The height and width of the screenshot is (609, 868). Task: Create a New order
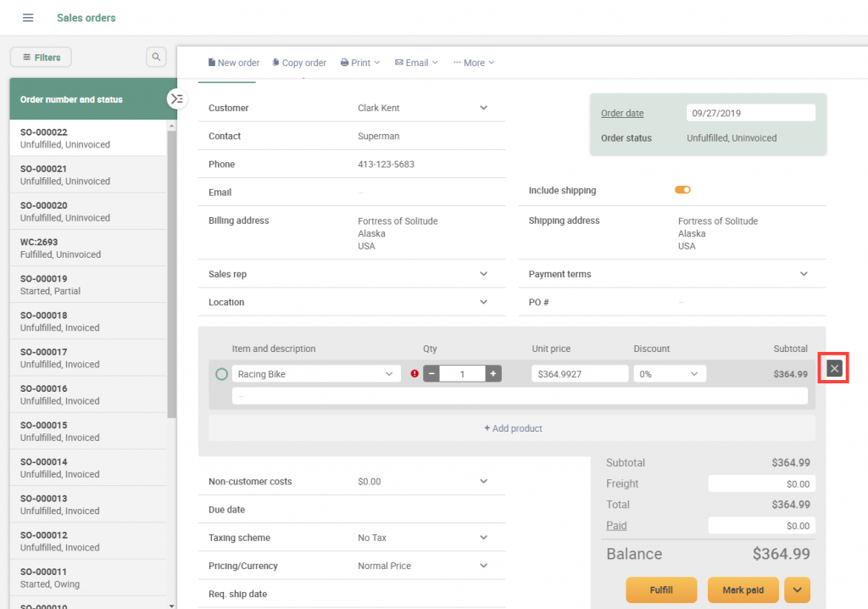coord(234,63)
